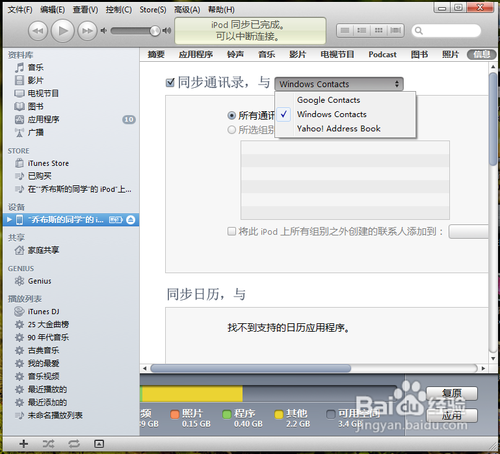Click the search magnifier icon
Viewport: 500px width, 454px height.
tap(419, 31)
